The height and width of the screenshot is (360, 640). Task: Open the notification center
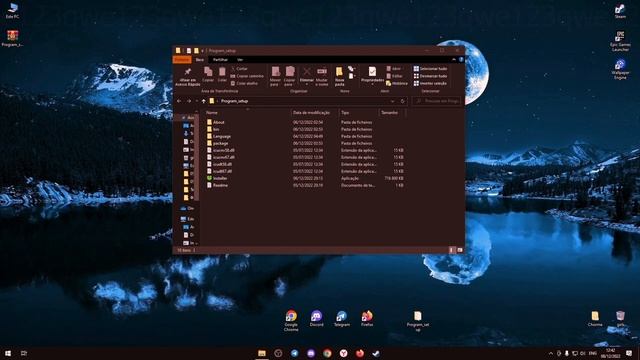(629, 353)
